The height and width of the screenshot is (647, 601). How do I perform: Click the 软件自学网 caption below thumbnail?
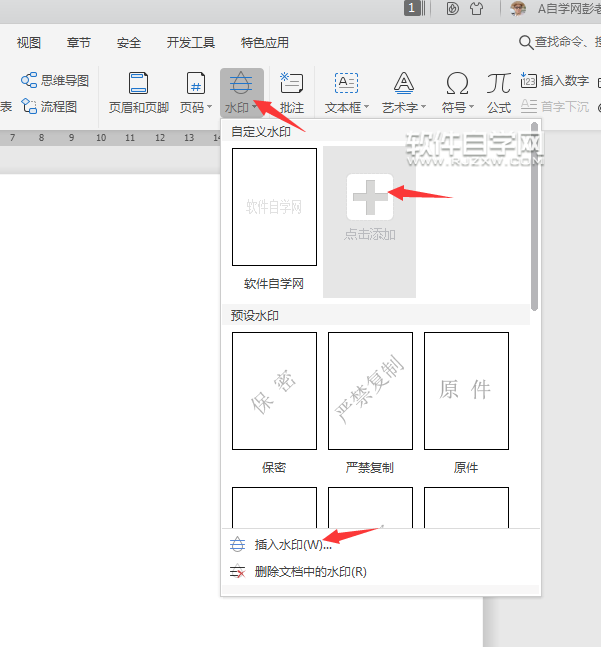point(274,283)
